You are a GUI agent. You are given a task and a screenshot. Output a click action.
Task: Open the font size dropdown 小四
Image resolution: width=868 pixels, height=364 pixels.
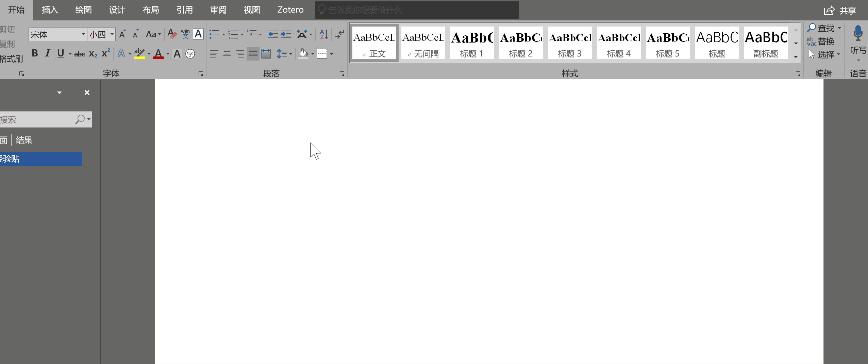[x=112, y=34]
